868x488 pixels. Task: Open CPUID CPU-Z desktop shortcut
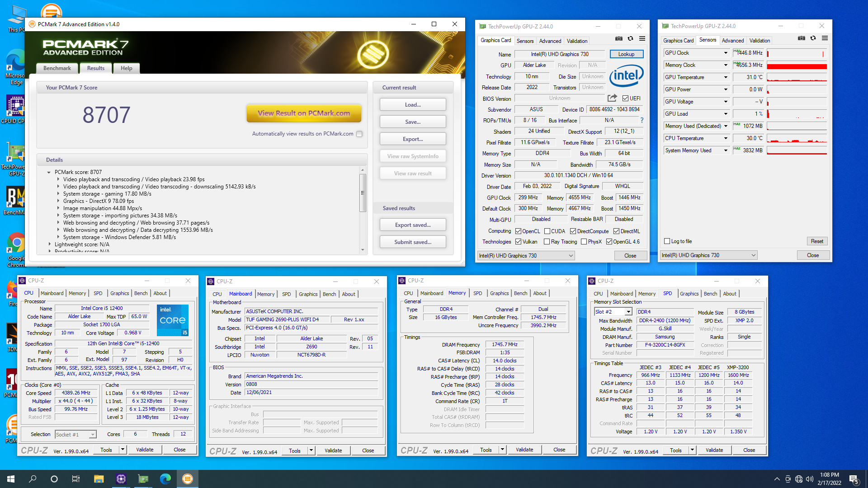[15, 109]
